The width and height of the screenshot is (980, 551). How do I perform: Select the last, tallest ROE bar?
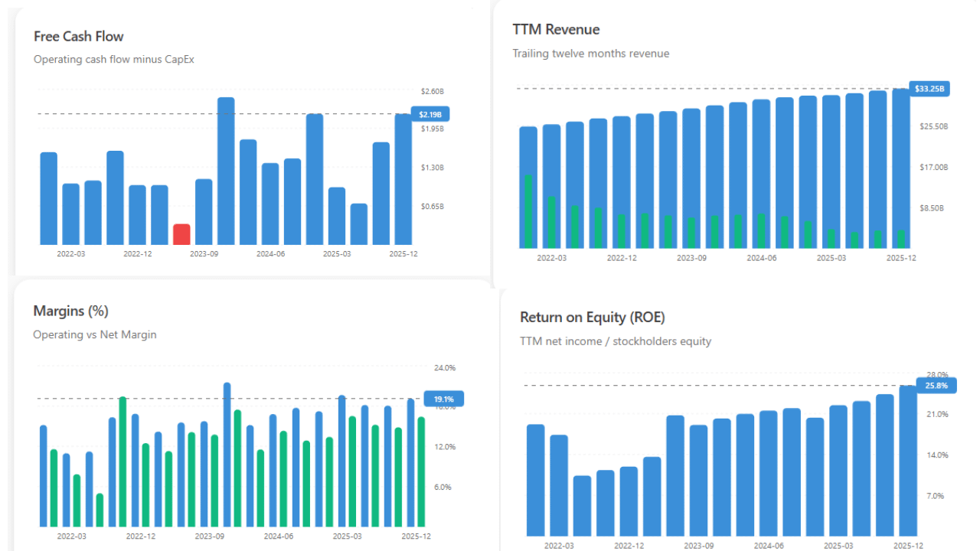(x=907, y=460)
